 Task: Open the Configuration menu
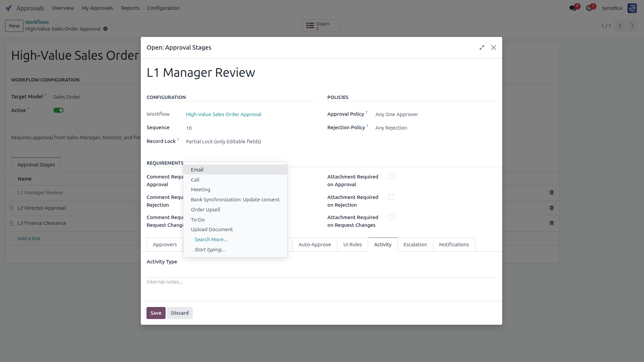[163, 8]
